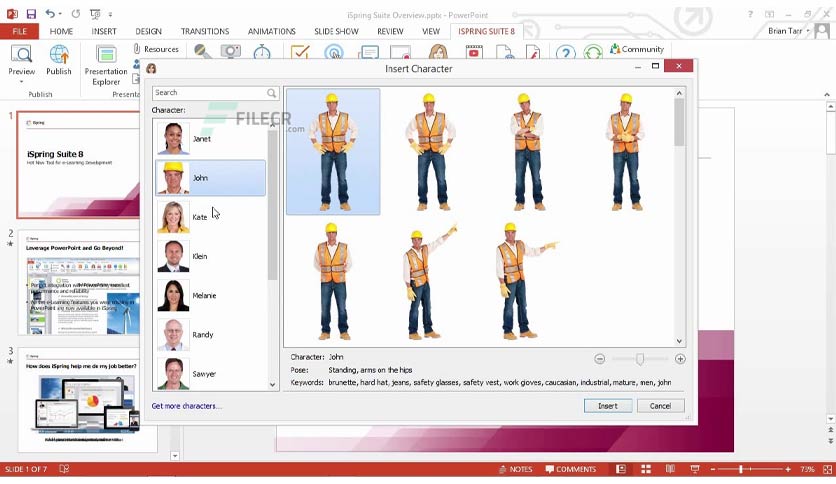
Task: Click the zoom in plus in the dialog
Action: click(x=680, y=359)
